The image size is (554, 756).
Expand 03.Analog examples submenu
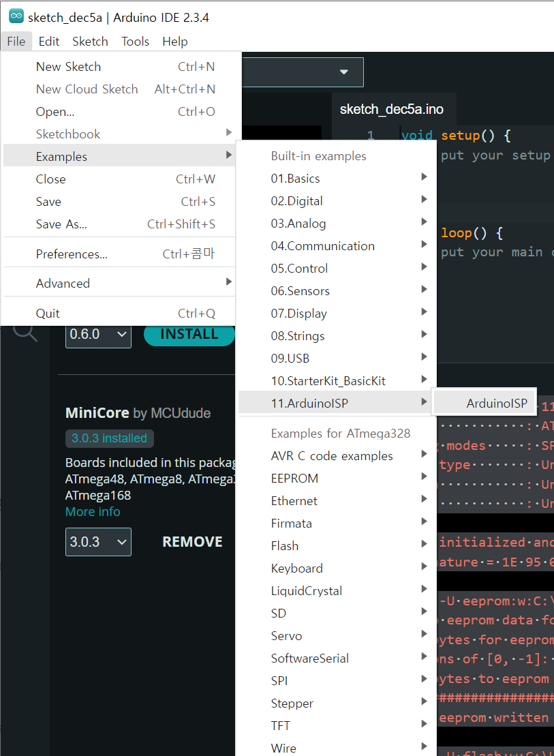[x=337, y=223]
